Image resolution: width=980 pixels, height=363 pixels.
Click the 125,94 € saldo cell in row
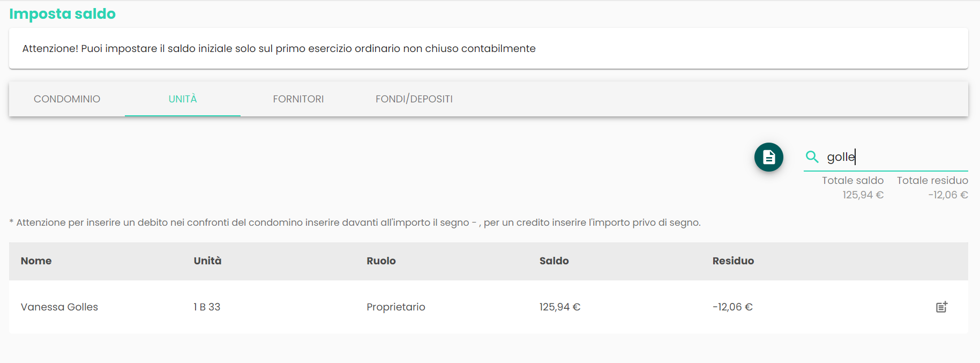(560, 307)
